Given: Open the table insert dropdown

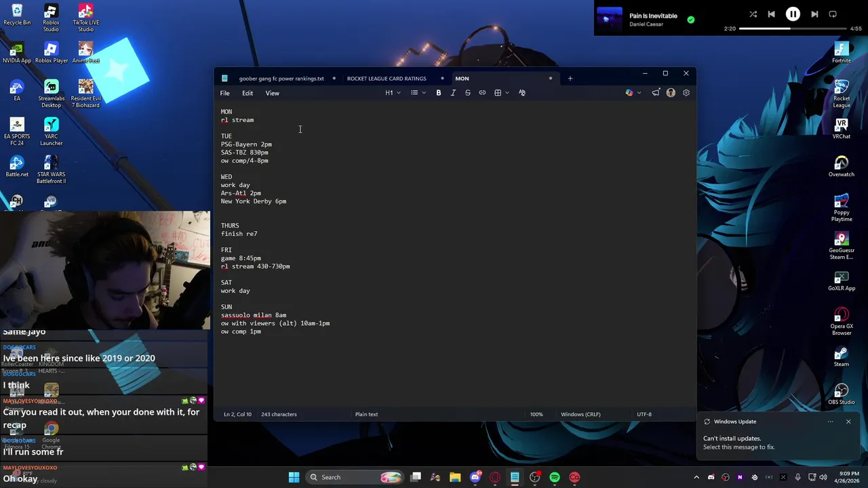Looking at the screenshot, I should (x=502, y=93).
